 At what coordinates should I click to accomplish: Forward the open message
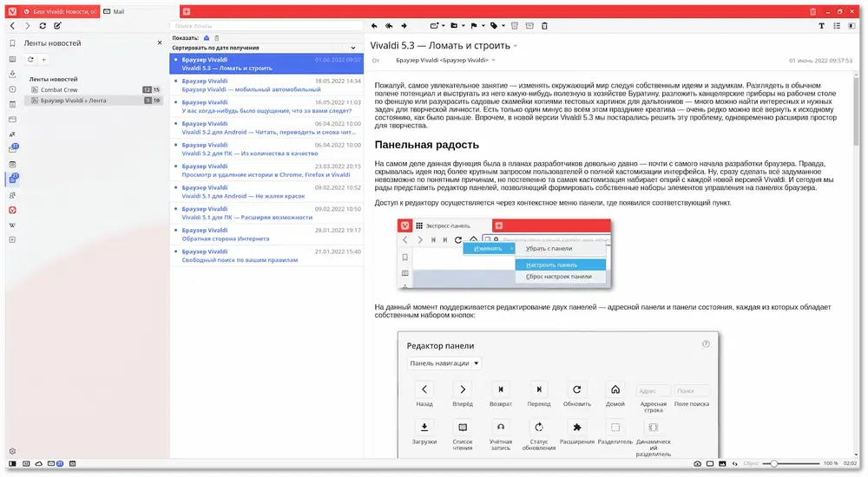404,26
